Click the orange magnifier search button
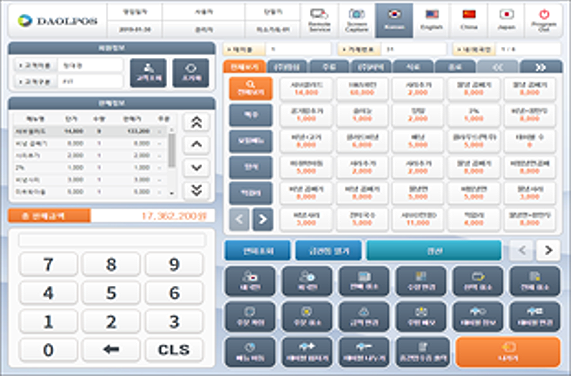The width and height of the screenshot is (571, 376). [x=251, y=88]
